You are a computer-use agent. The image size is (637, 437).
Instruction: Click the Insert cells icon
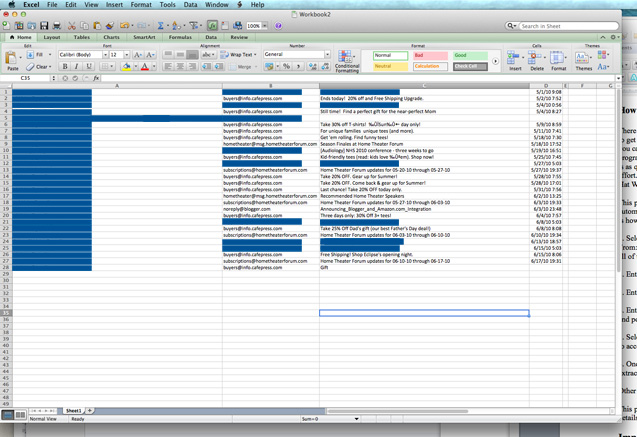515,61
